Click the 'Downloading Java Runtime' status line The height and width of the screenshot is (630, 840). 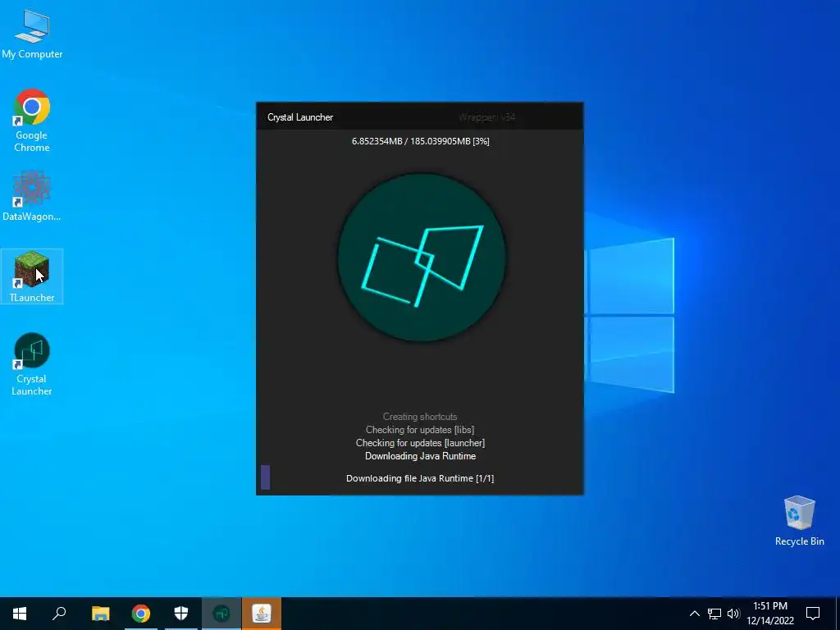click(420, 456)
